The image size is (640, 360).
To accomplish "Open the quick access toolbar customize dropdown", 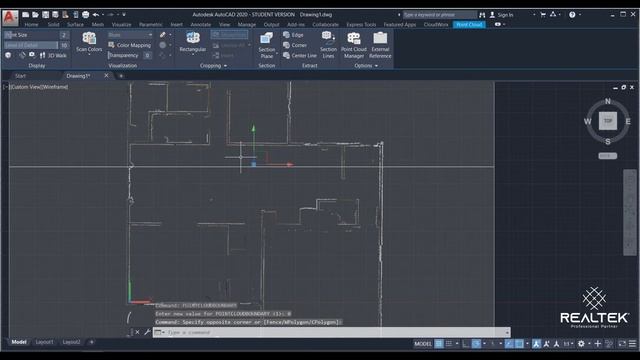I will pyautogui.click(x=124, y=15).
